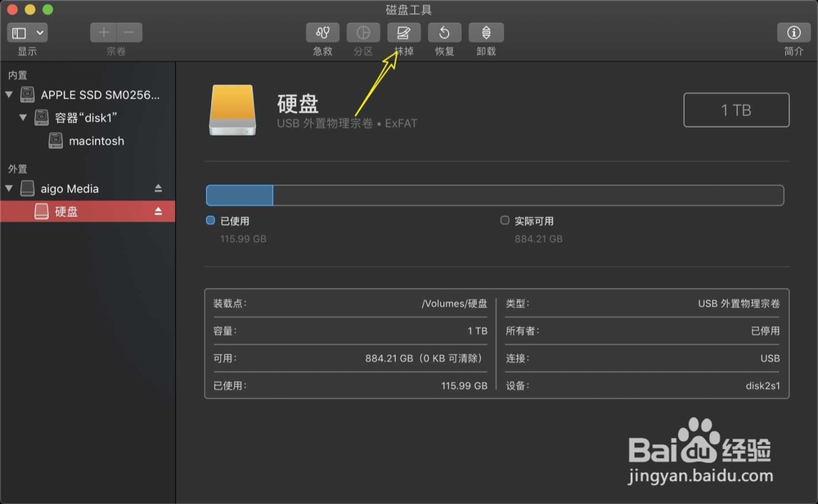
Task: Open the Partition (分区) tool
Action: (x=362, y=33)
